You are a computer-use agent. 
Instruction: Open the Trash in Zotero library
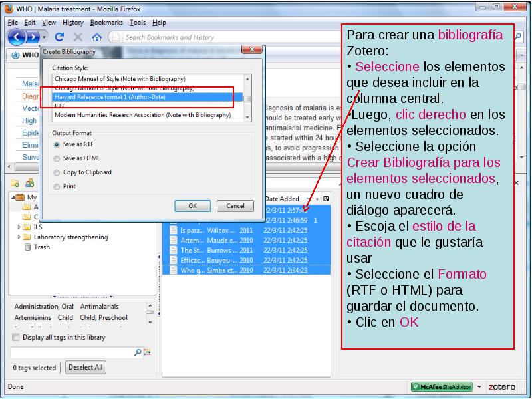[x=37, y=247]
